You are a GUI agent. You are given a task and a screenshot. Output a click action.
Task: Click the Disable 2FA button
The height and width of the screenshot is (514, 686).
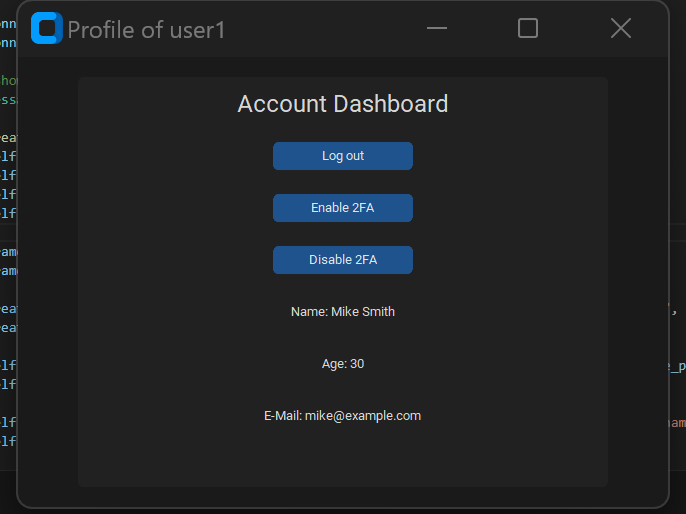tap(343, 260)
